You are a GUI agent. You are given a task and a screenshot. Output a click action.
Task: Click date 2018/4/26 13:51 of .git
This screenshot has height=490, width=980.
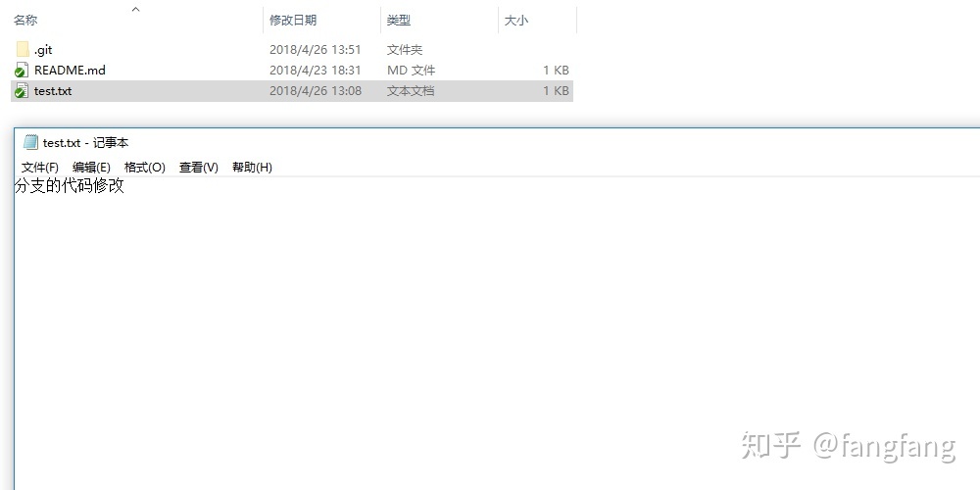(316, 49)
